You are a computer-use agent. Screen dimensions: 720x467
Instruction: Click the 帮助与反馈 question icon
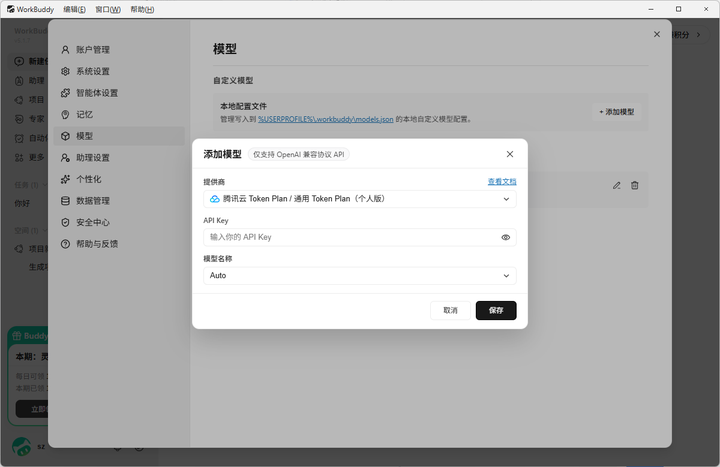click(x=65, y=244)
